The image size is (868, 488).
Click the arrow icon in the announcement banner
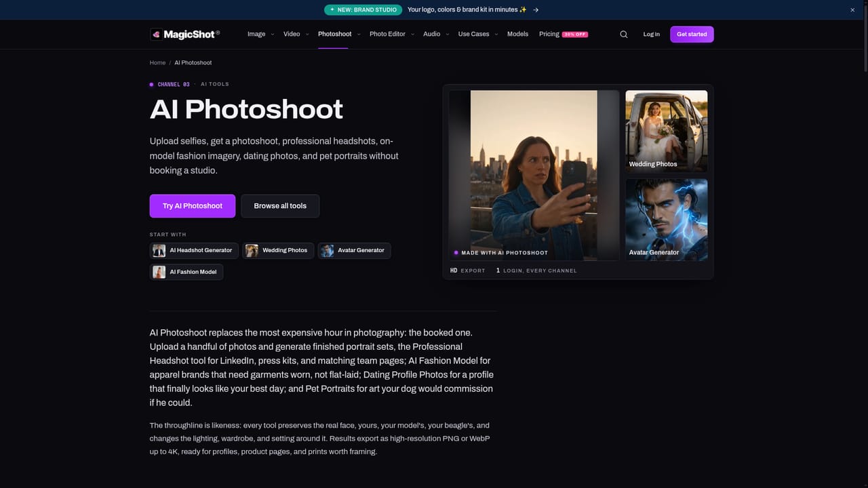(x=536, y=9)
